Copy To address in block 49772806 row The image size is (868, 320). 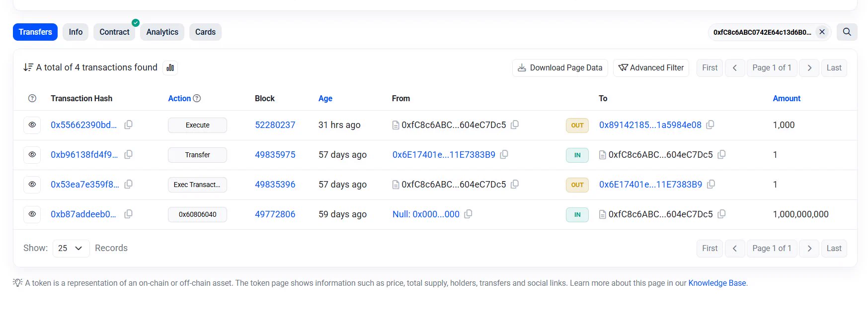click(x=721, y=214)
